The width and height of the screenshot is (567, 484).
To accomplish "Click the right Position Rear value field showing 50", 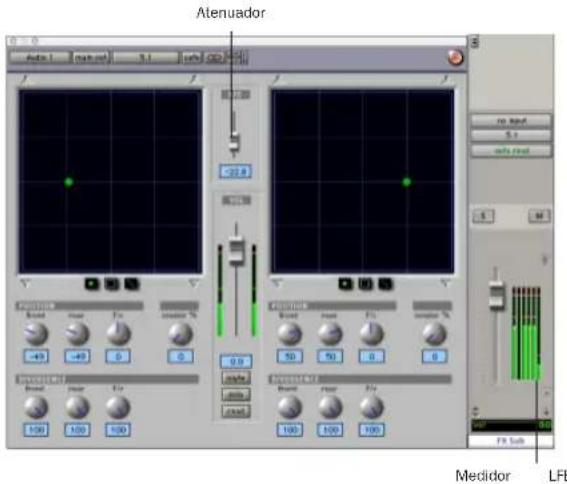I will coord(330,357).
